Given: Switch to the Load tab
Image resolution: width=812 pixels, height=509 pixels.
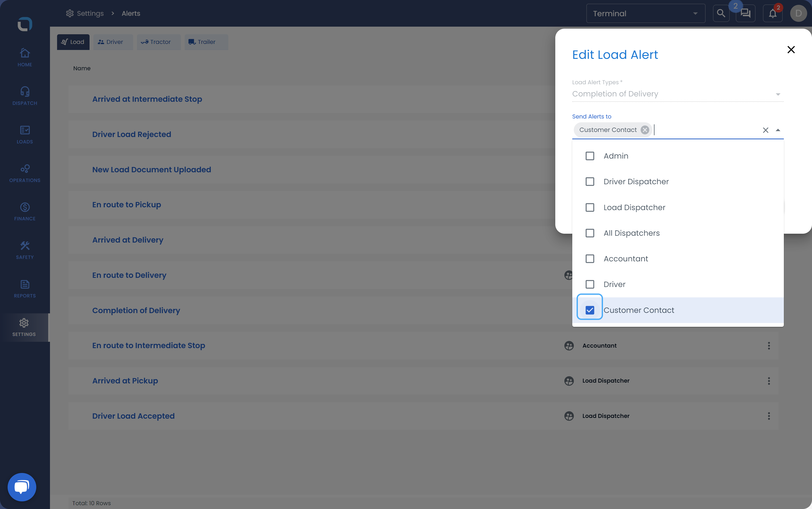Looking at the screenshot, I should click(x=73, y=42).
